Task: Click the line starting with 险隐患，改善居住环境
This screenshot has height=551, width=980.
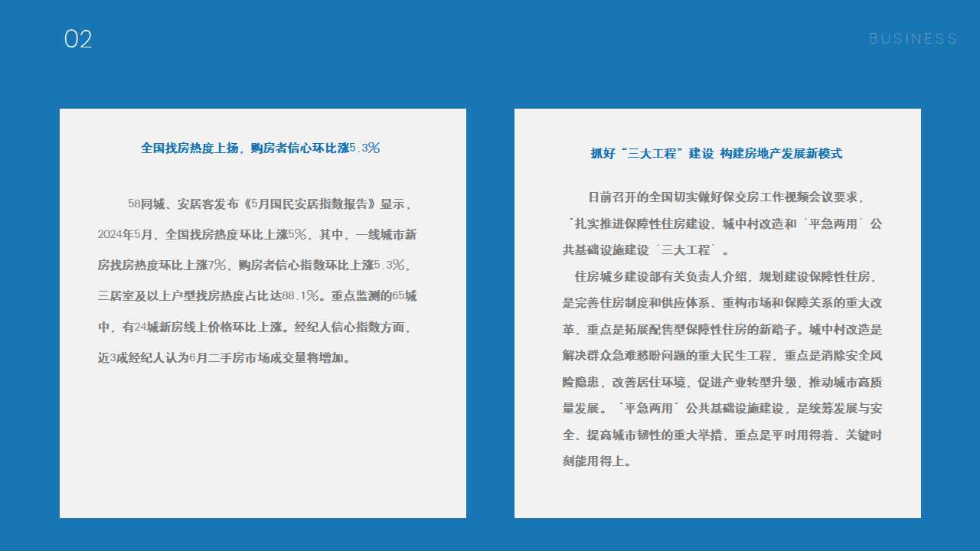Action: pyautogui.click(x=722, y=383)
